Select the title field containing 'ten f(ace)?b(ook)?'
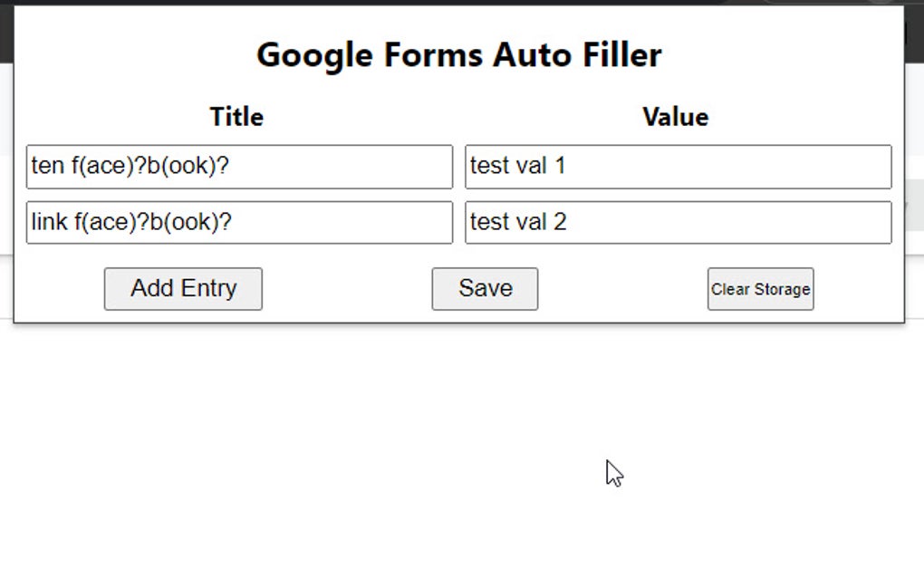Viewport: 924px width, 578px height. point(238,166)
